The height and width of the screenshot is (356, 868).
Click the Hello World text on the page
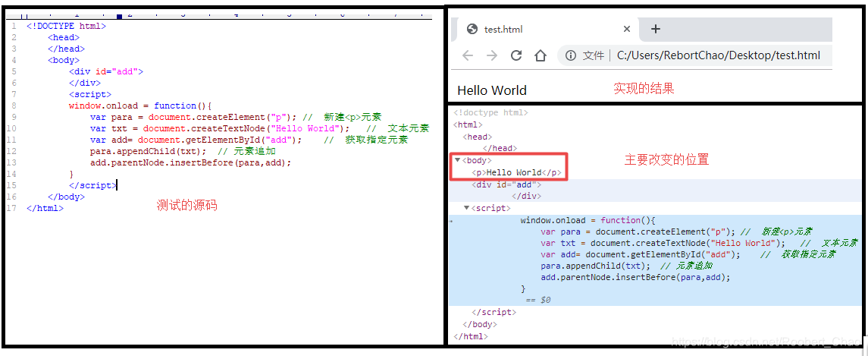point(492,90)
